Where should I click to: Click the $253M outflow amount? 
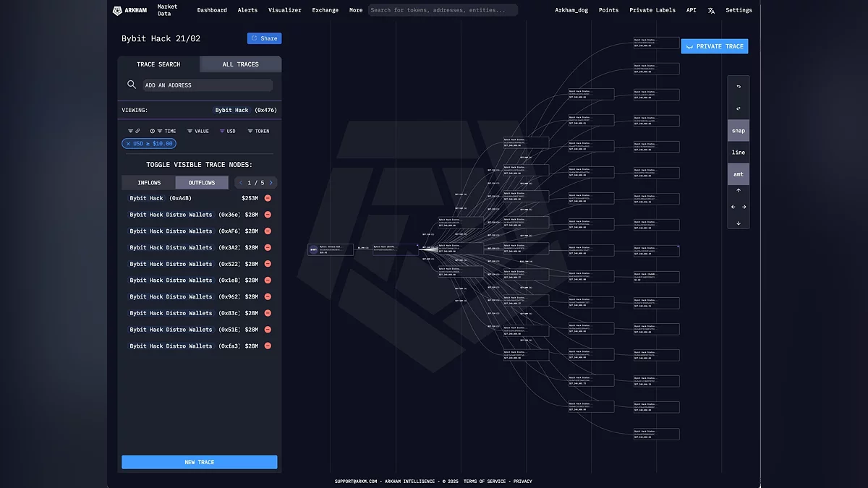250,198
